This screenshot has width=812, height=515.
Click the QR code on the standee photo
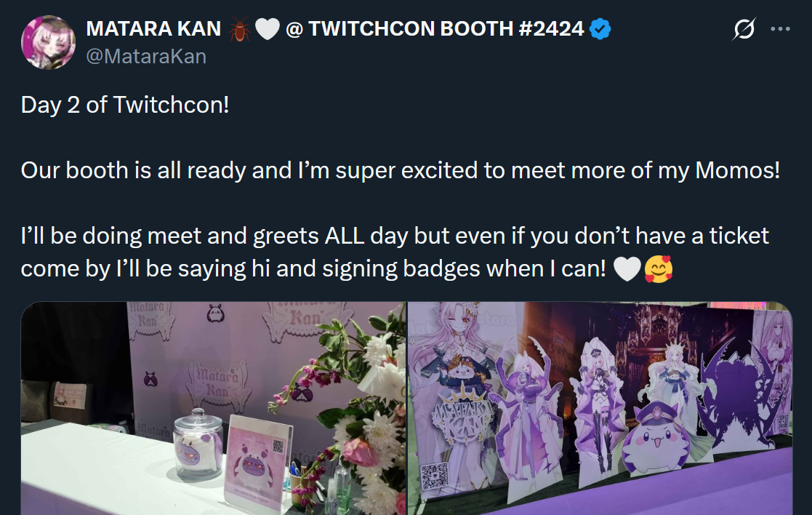click(434, 476)
